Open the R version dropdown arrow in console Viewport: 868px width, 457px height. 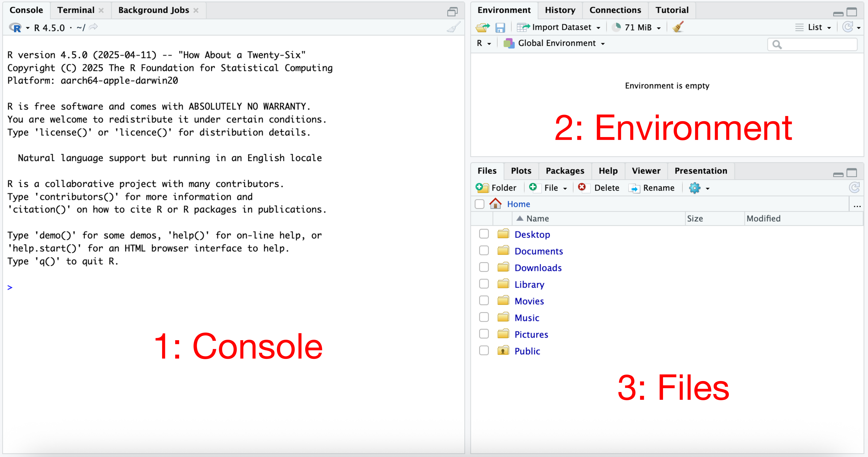click(x=28, y=28)
